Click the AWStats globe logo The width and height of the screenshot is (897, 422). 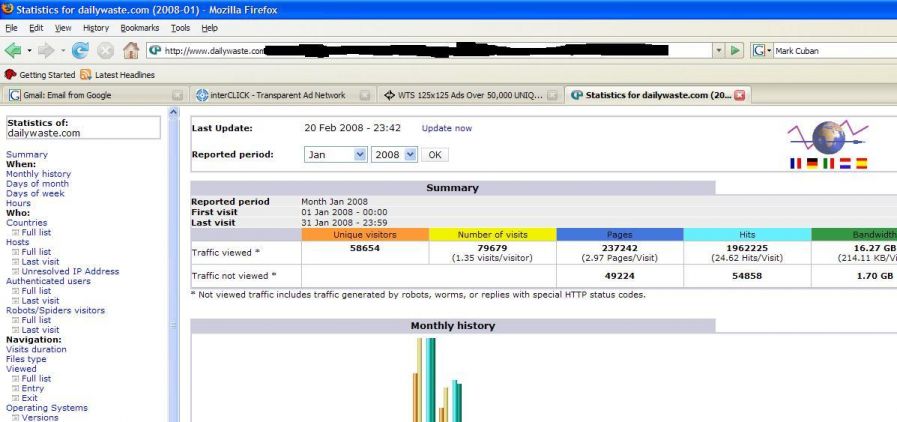(x=828, y=137)
